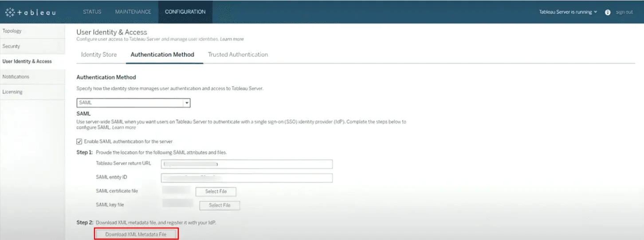Viewport: 644px width, 240px height.
Task: Open the SAML authentication method dropdown
Action: [x=134, y=103]
